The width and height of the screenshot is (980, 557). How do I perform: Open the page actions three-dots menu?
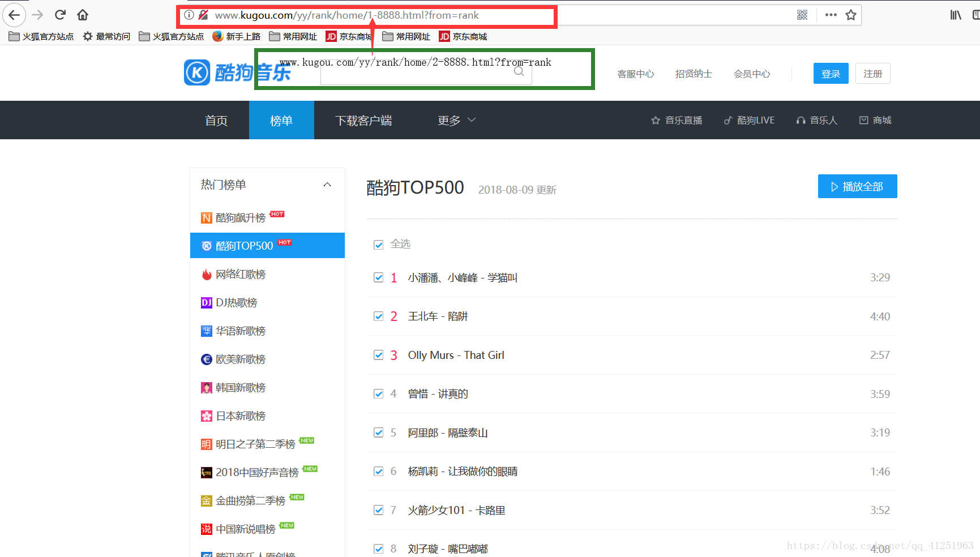[831, 15]
